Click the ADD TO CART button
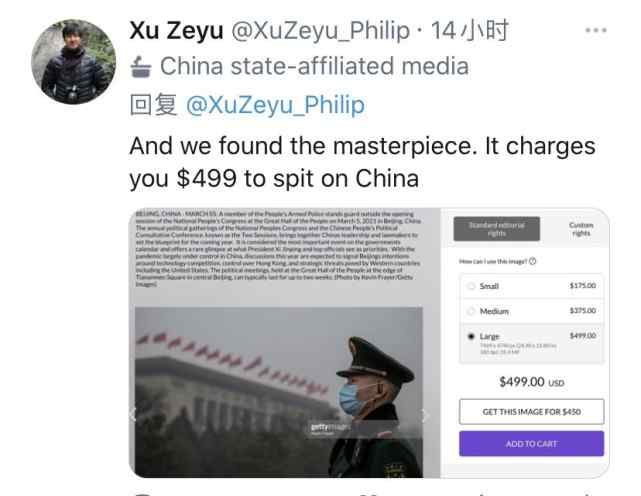This screenshot has height=496, width=641. point(531,444)
